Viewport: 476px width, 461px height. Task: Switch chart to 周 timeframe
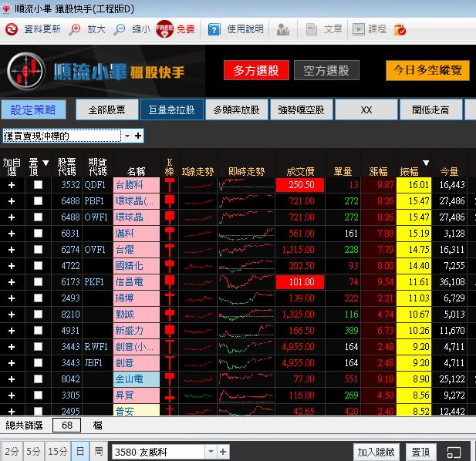[99, 451]
